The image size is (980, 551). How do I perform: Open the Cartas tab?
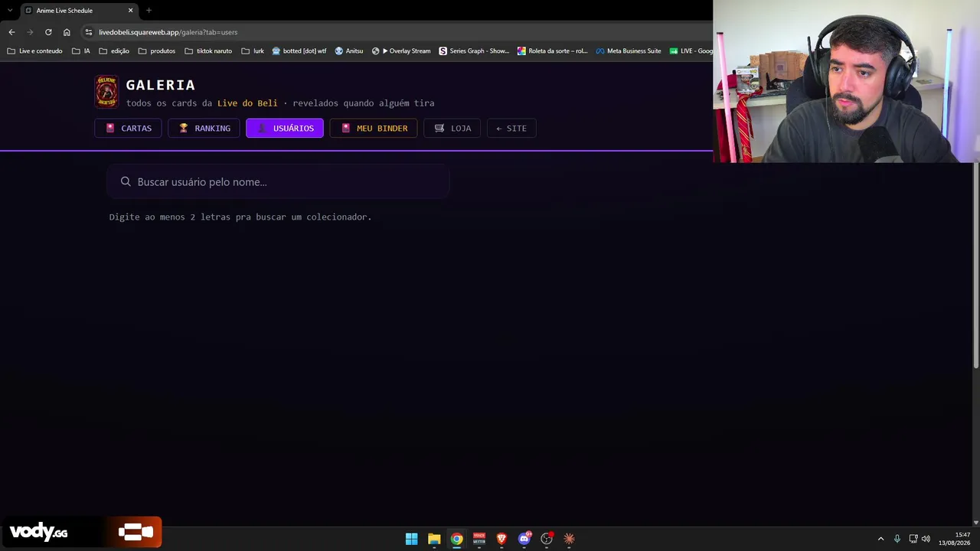coord(128,128)
